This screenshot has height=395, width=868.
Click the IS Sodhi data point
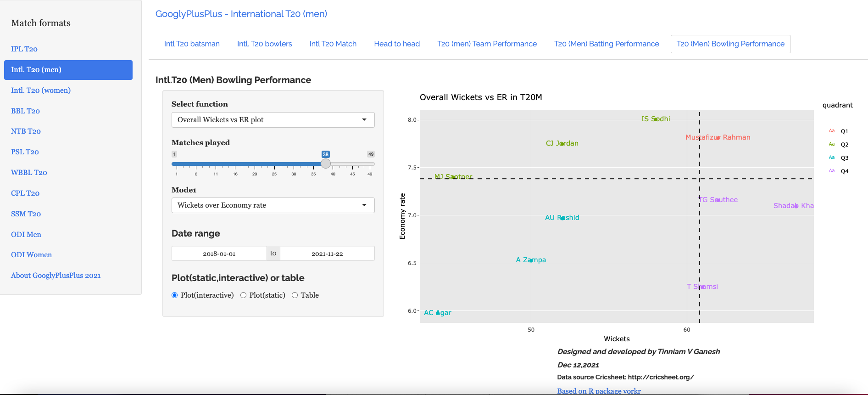(656, 119)
